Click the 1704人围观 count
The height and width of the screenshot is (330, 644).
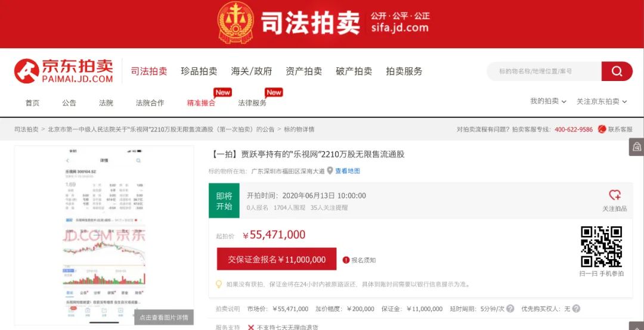click(x=290, y=208)
